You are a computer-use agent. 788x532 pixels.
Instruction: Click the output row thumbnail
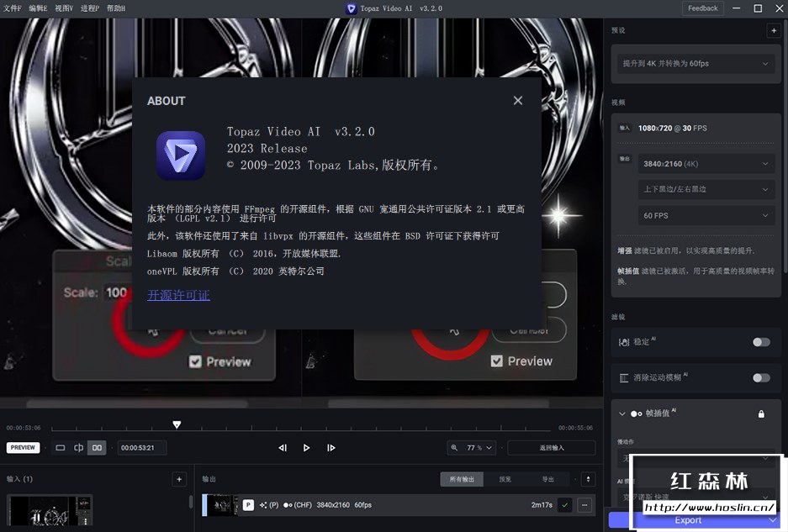223,505
